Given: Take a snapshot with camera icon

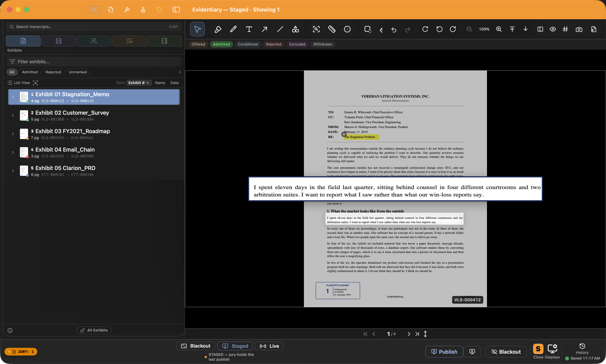Looking at the screenshot, I should click(579, 29).
